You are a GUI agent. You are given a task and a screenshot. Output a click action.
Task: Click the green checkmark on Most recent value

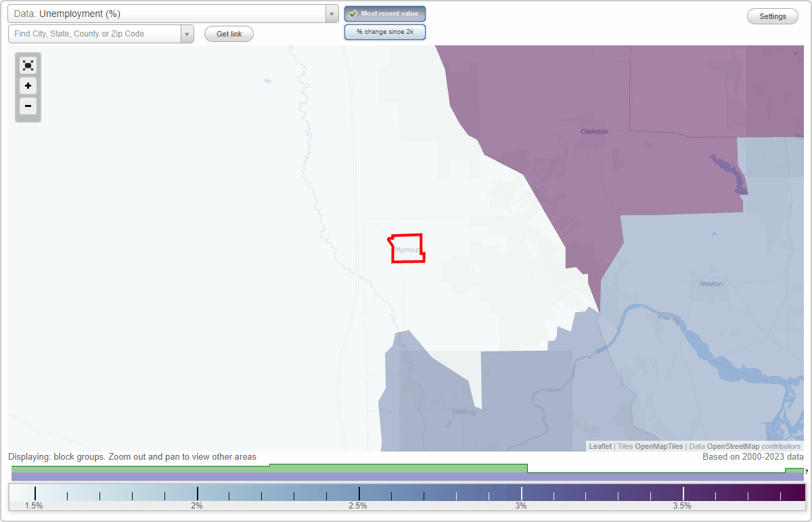click(353, 14)
